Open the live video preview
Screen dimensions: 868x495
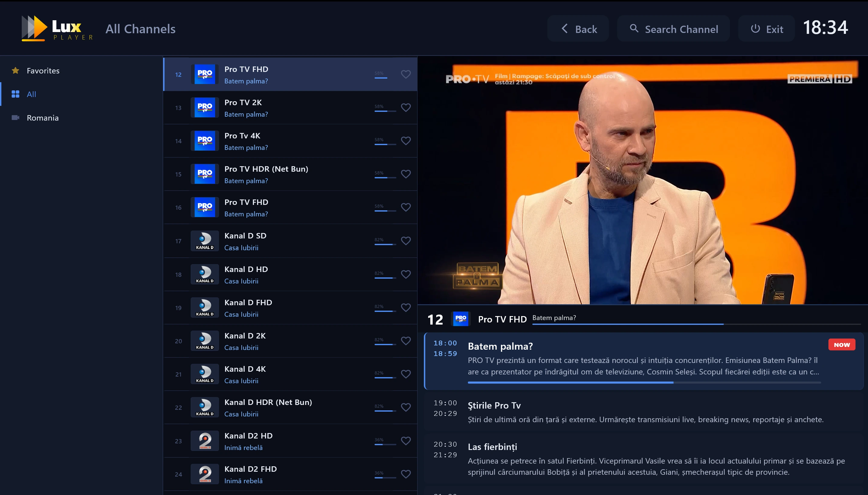[642, 180]
